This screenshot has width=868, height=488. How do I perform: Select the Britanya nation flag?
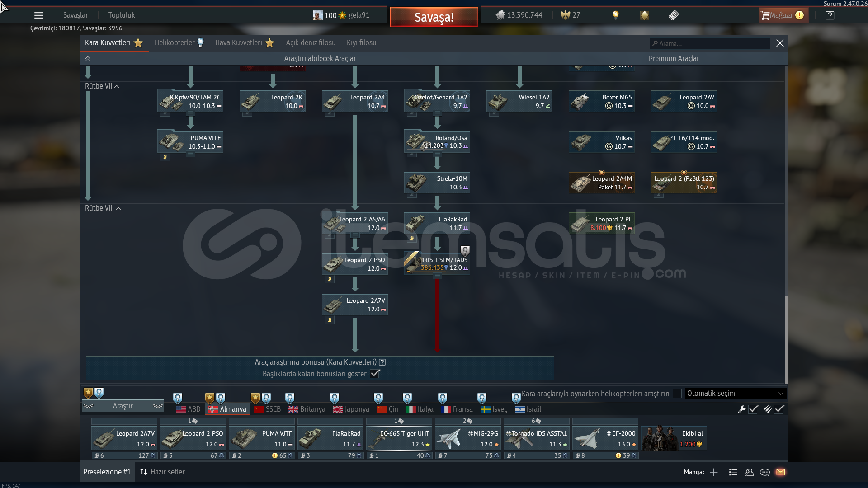[x=307, y=409]
